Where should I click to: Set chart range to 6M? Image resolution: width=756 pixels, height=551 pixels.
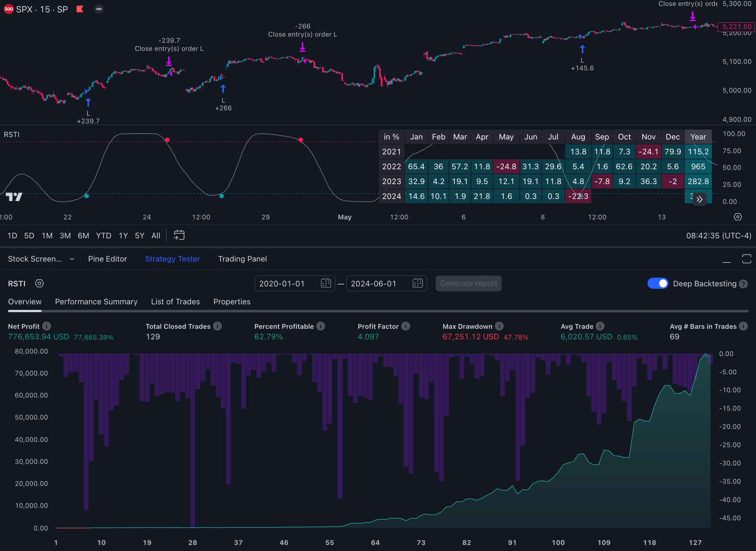[x=84, y=236]
